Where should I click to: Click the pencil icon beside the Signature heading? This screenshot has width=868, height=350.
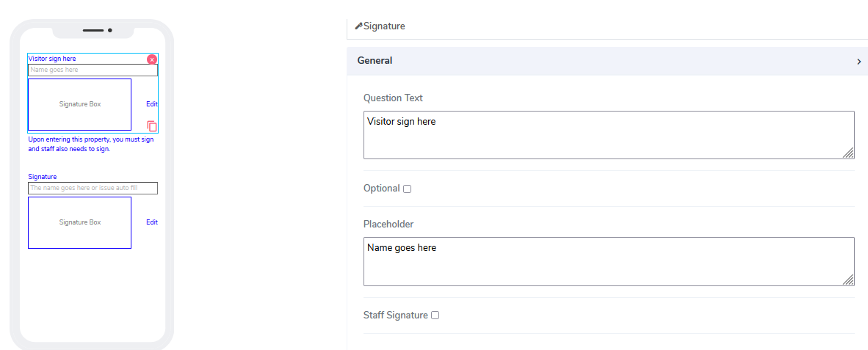358,26
